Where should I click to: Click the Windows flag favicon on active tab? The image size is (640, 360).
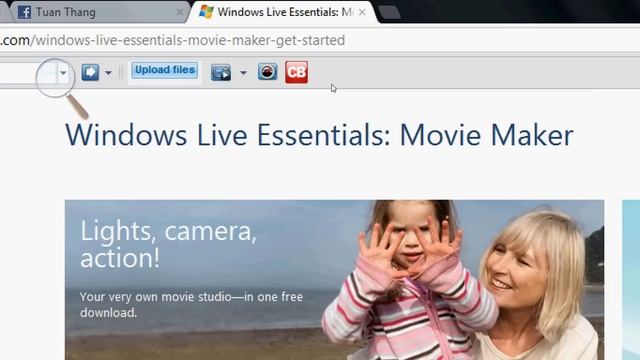(206, 12)
